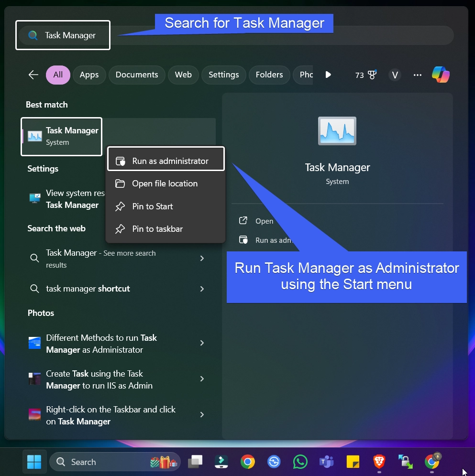The image size is (475, 476).
Task: Expand the Task Manager web result chevron
Action: point(202,259)
